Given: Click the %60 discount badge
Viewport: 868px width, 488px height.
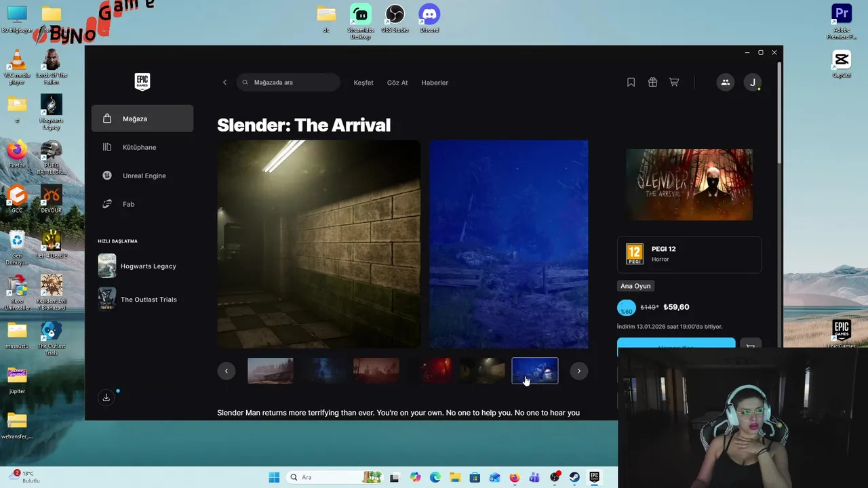Looking at the screenshot, I should pyautogui.click(x=627, y=308).
